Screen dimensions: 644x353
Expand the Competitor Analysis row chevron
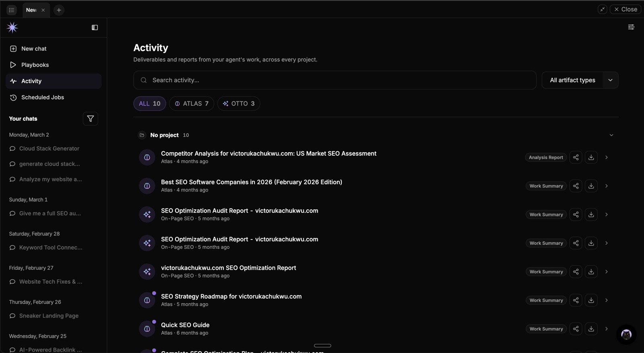pos(607,157)
